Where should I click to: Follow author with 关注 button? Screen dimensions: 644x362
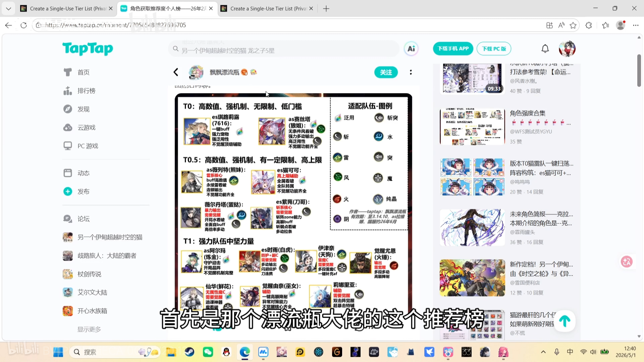pyautogui.click(x=386, y=72)
